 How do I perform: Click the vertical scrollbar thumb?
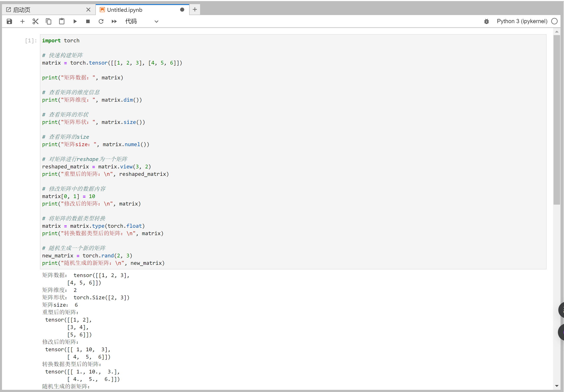(557, 120)
